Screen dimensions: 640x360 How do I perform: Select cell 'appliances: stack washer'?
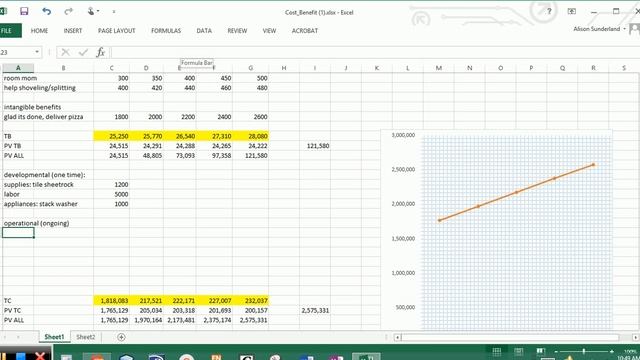click(x=40, y=204)
